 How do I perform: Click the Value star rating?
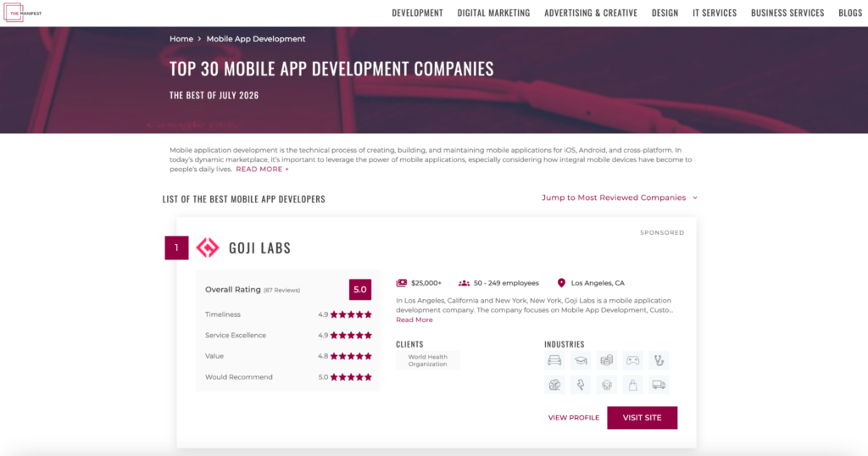click(351, 356)
